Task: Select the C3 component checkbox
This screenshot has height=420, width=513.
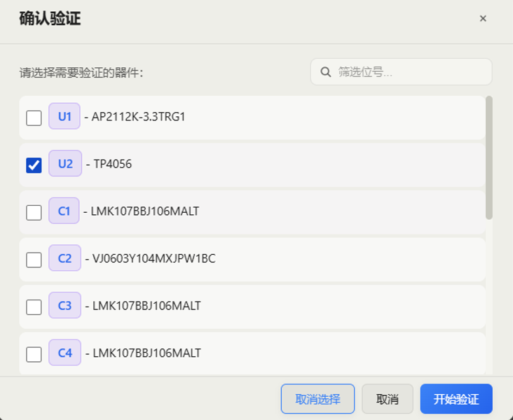Action: tap(34, 307)
